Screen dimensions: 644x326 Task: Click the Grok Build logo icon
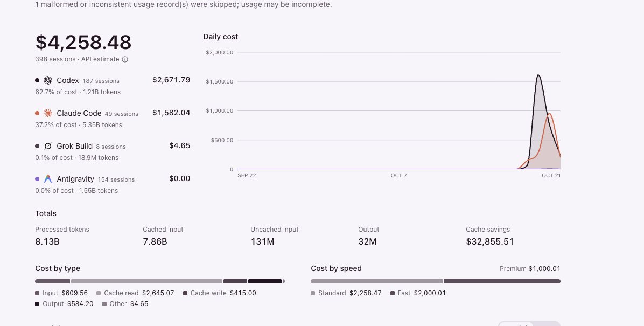point(48,146)
